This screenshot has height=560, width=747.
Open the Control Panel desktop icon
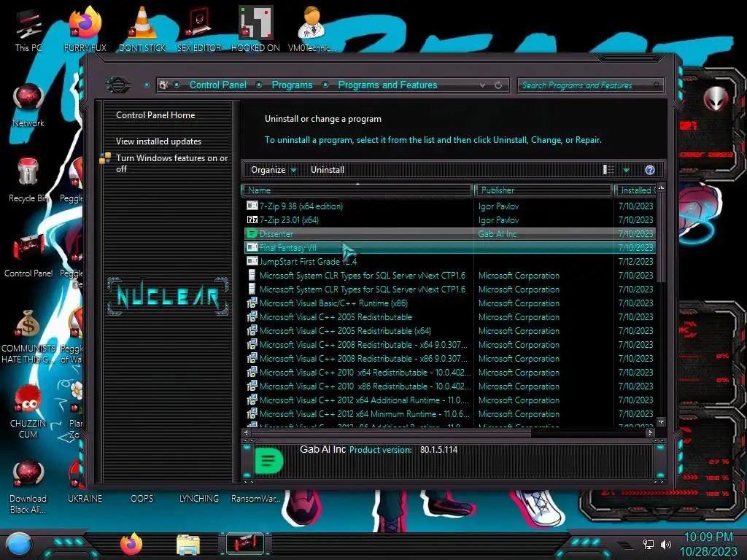(28, 255)
